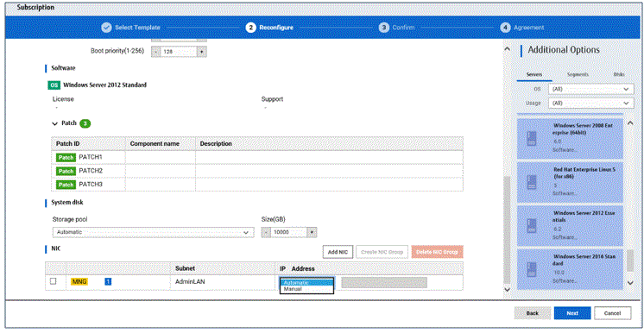The image size is (644, 333).
Task: Click the Reconfigure step number 2 icon
Action: [250, 28]
